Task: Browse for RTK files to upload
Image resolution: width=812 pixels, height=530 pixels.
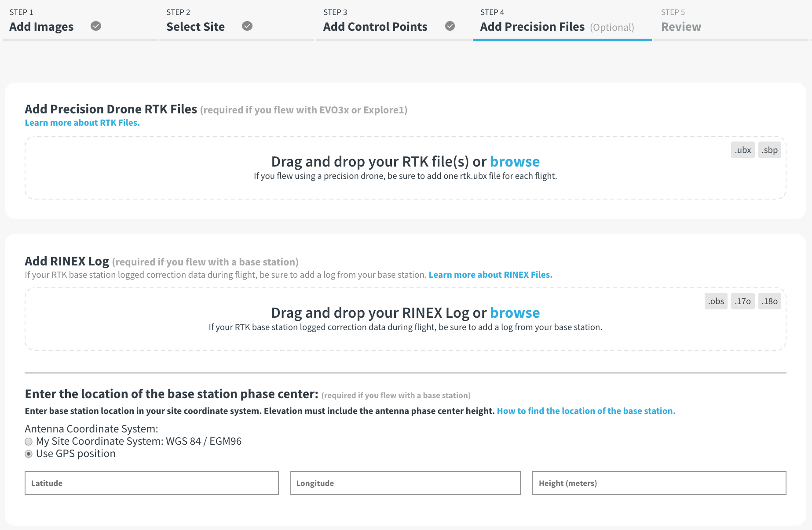Action: [x=515, y=162]
